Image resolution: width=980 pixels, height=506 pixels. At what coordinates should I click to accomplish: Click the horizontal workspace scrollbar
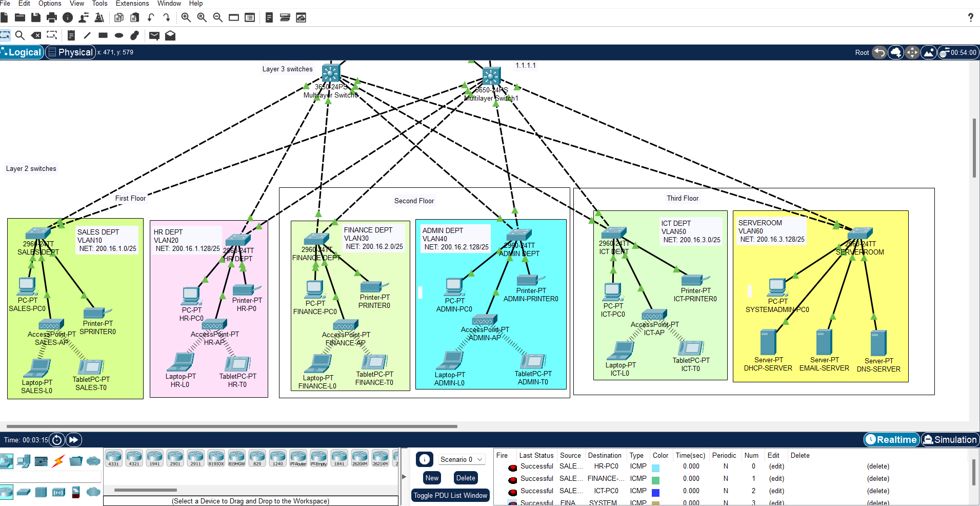pyautogui.click(x=232, y=426)
